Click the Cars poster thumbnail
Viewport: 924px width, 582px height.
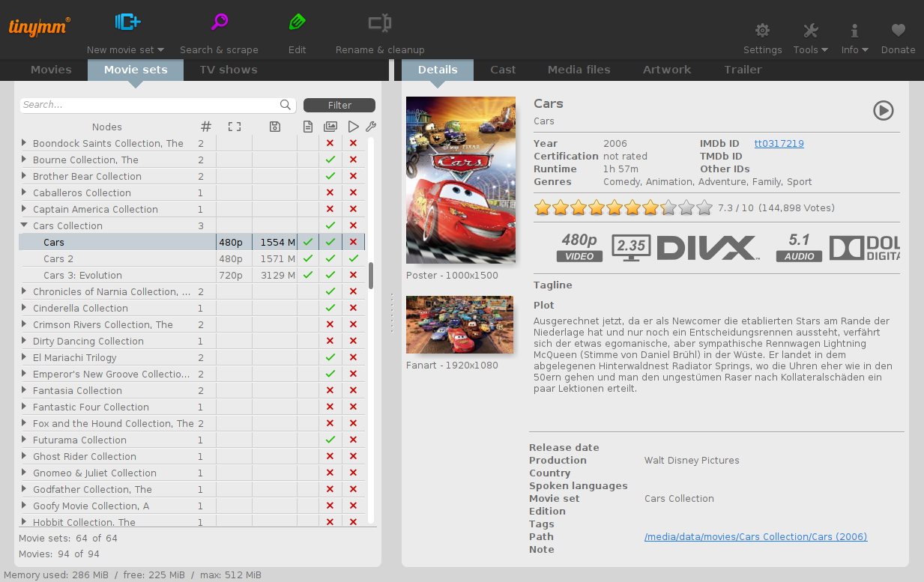[x=461, y=180]
